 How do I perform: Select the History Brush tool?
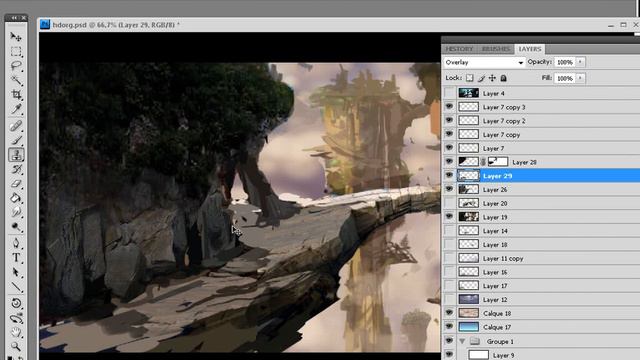pos(16,169)
